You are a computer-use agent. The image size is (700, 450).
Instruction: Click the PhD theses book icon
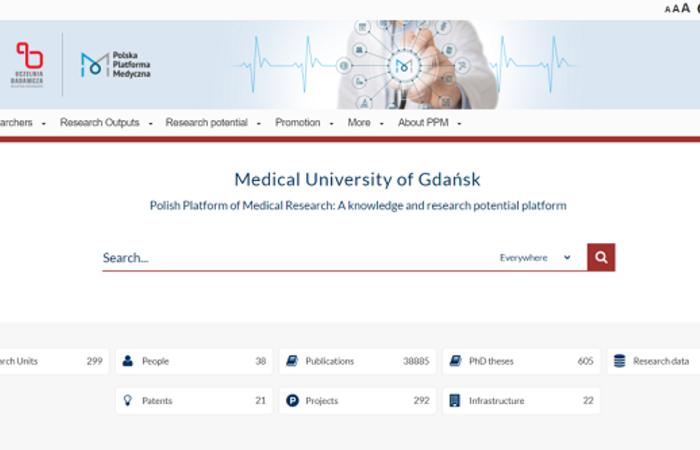click(x=455, y=361)
